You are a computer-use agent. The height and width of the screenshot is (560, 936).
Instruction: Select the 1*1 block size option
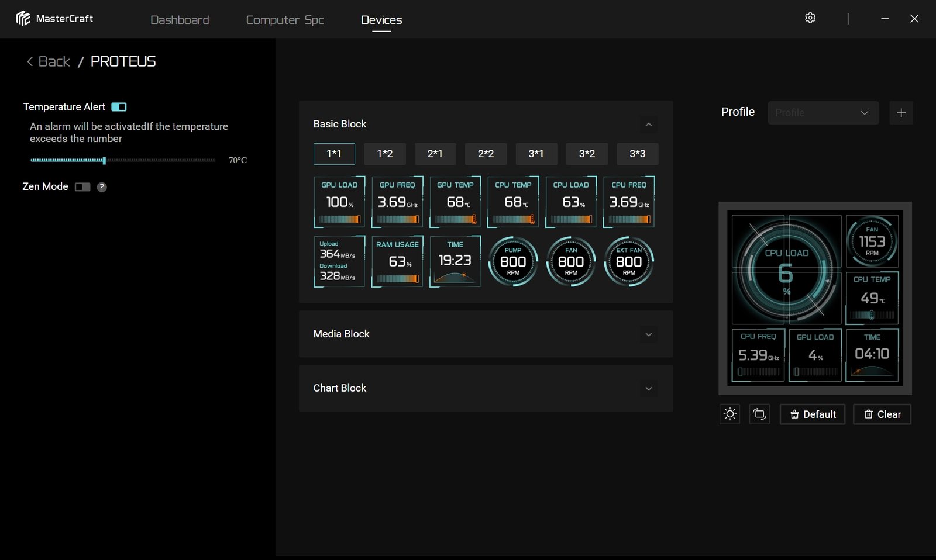pos(334,154)
